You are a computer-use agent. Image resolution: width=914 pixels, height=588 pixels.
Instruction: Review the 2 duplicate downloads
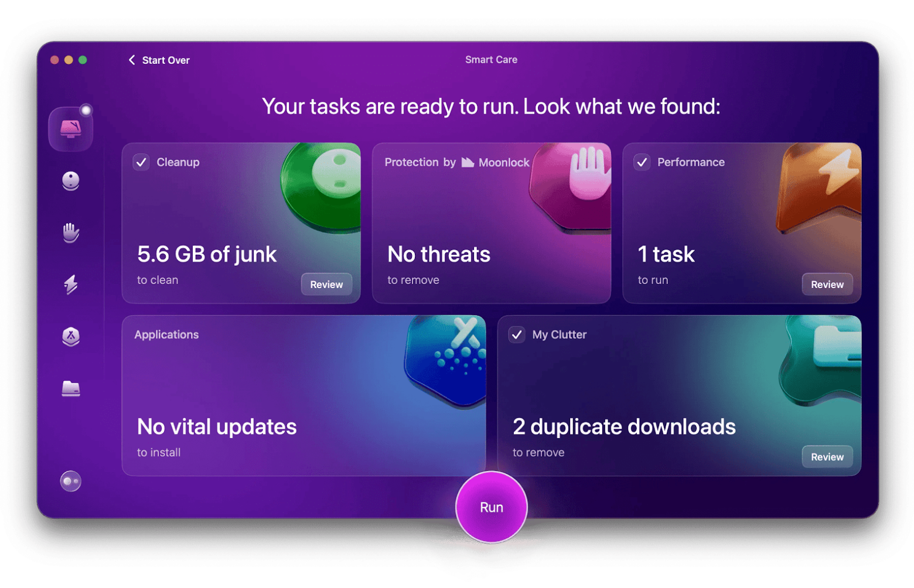click(827, 456)
